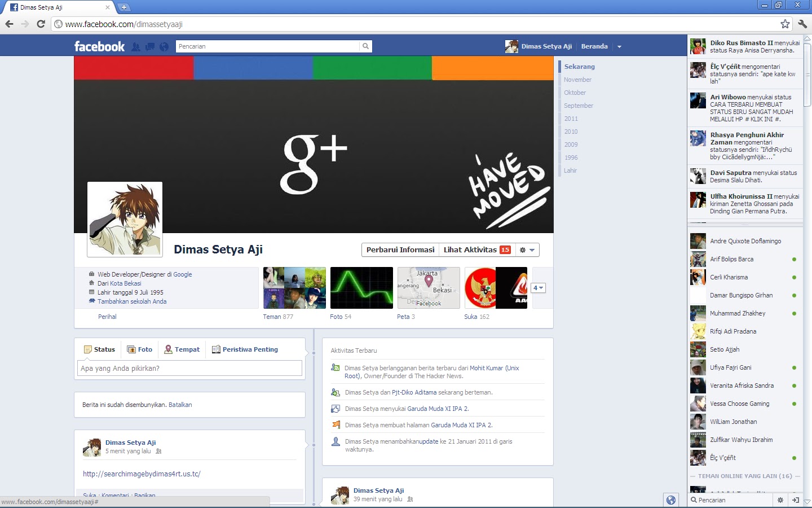812x508 pixels.
Task: Open a new browser tab
Action: click(124, 7)
